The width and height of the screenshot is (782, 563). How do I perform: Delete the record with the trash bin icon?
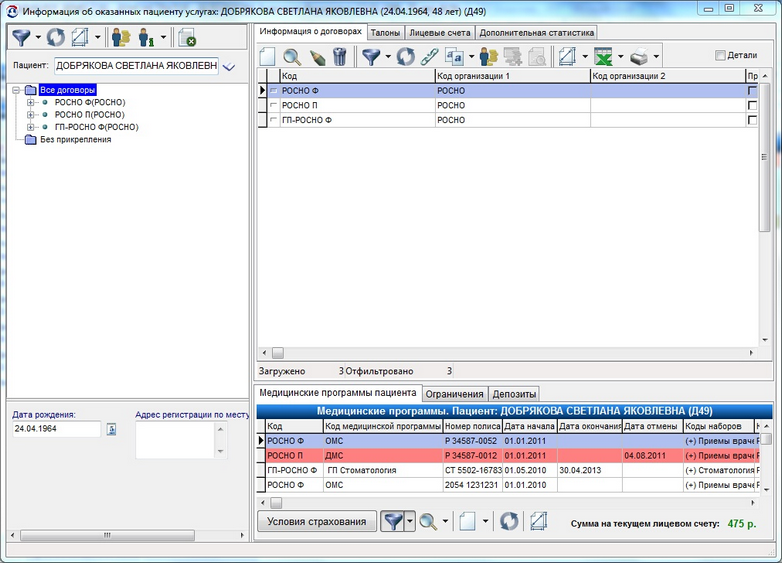tap(340, 56)
